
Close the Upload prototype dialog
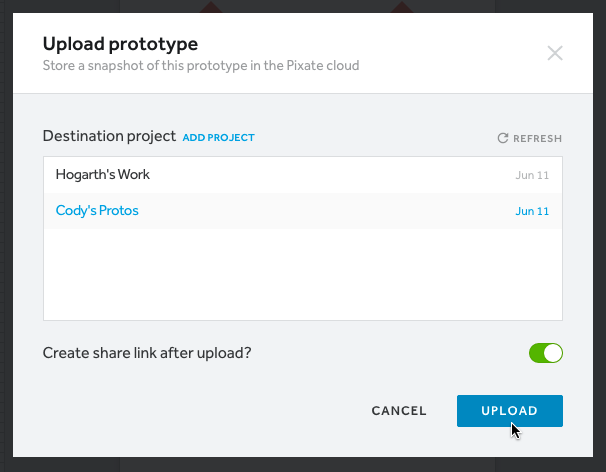pos(555,53)
